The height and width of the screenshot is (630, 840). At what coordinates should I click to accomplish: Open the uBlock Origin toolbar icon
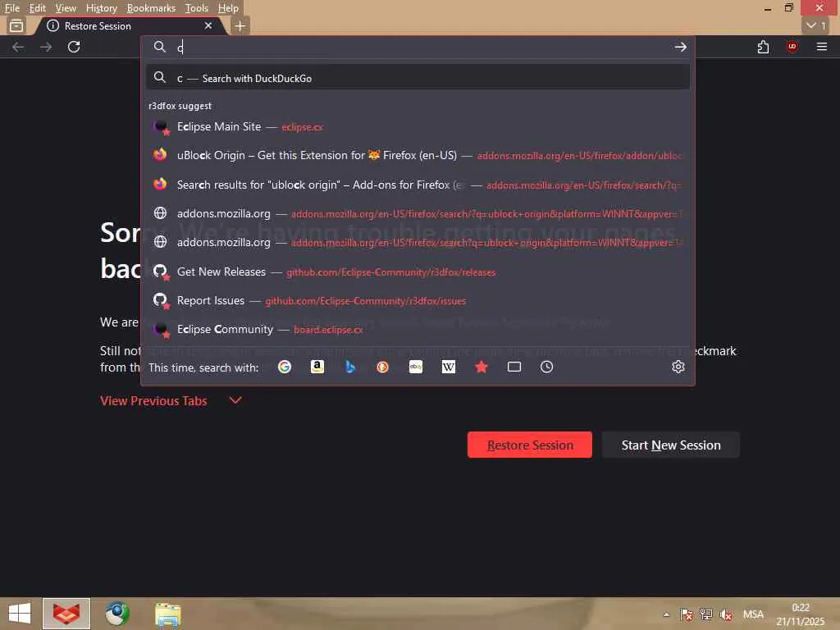(x=792, y=47)
